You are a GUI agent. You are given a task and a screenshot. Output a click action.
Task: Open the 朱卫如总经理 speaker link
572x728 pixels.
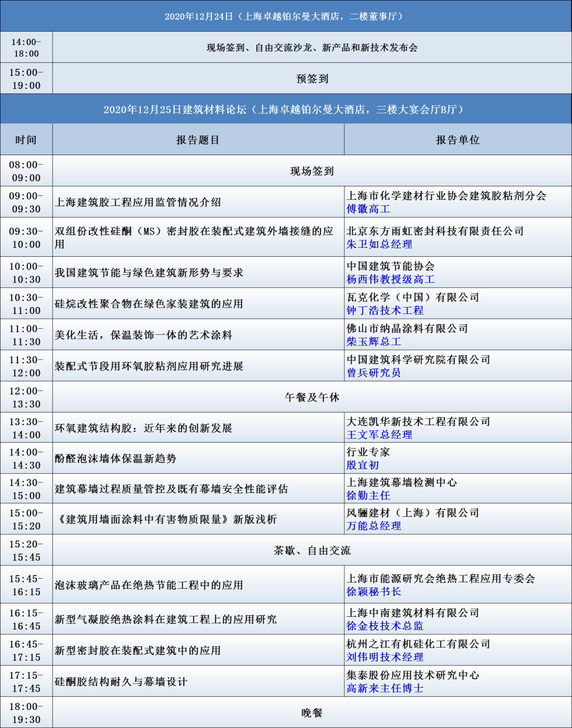click(379, 245)
